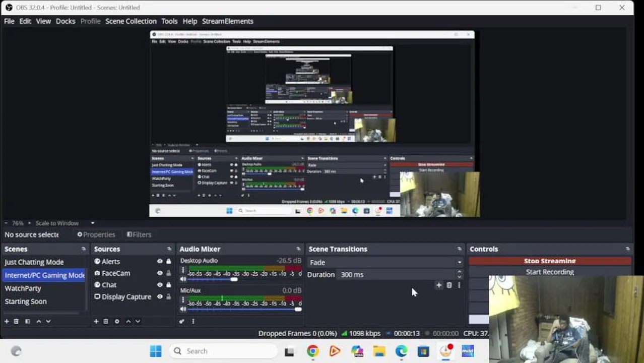The image size is (644, 363).
Task: Add a new scene with the plus icon
Action: pos(7,321)
